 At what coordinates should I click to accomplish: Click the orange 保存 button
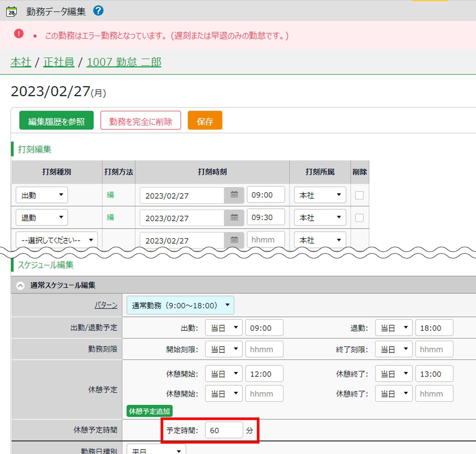205,120
